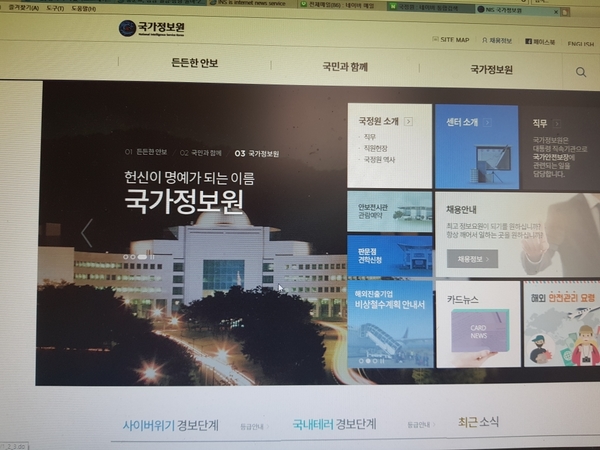Switch to the 네이버 메일 browser tab
This screenshot has height=450, width=600.
click(x=341, y=5)
